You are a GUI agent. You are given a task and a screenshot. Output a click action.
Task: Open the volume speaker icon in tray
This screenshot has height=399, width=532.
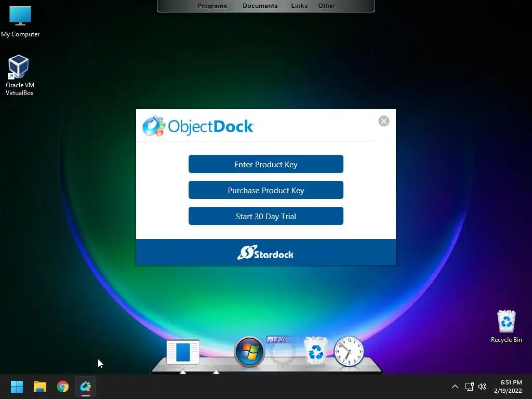[x=482, y=387]
